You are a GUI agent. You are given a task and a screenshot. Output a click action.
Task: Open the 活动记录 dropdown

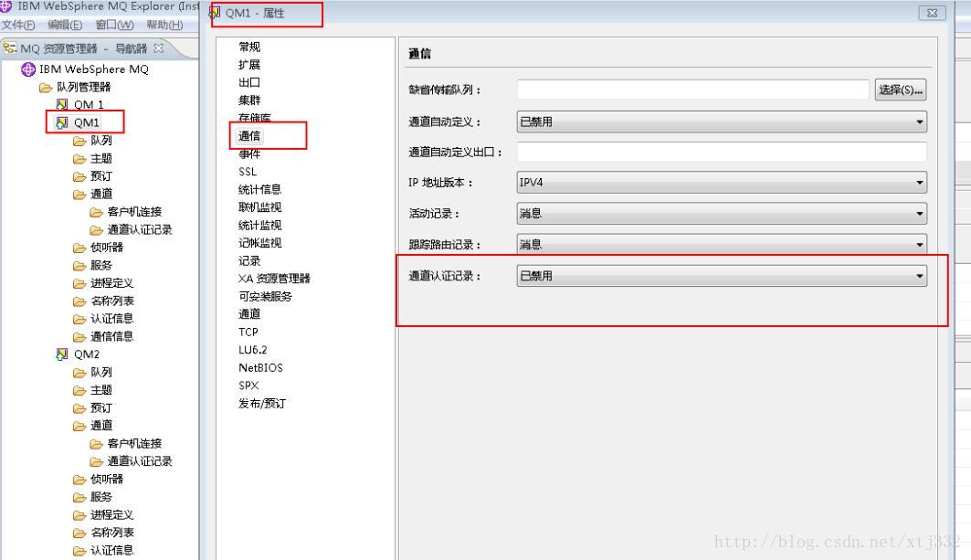point(722,214)
